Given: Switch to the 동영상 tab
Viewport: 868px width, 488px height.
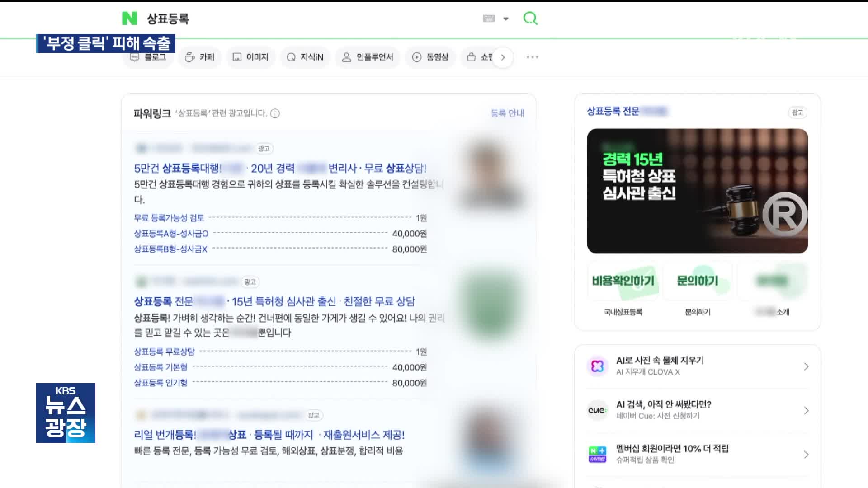Looking at the screenshot, I should pos(430,57).
